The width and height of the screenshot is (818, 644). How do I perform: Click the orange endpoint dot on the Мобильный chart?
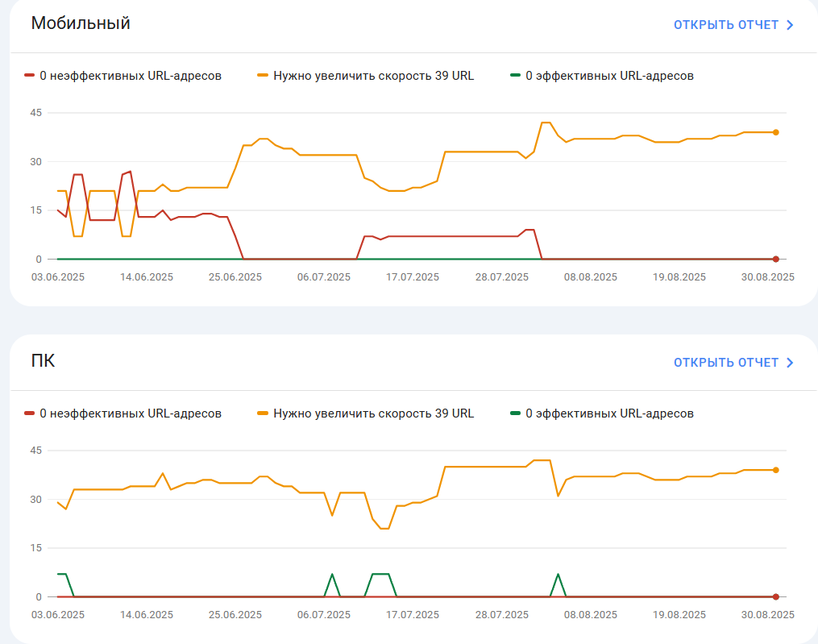click(776, 132)
